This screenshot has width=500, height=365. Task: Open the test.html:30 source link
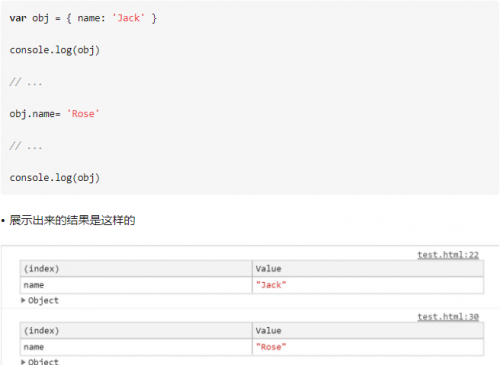point(448,317)
